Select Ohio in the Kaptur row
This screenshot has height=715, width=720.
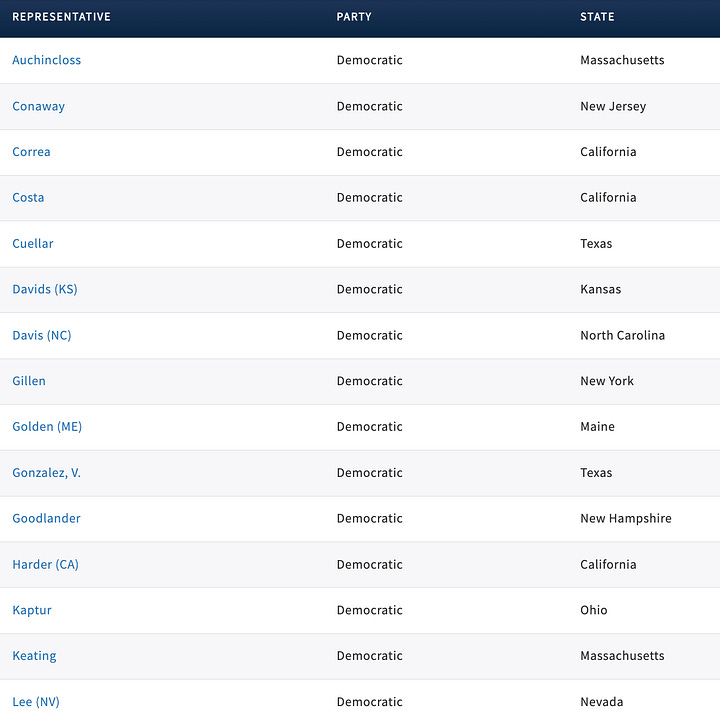[594, 610]
